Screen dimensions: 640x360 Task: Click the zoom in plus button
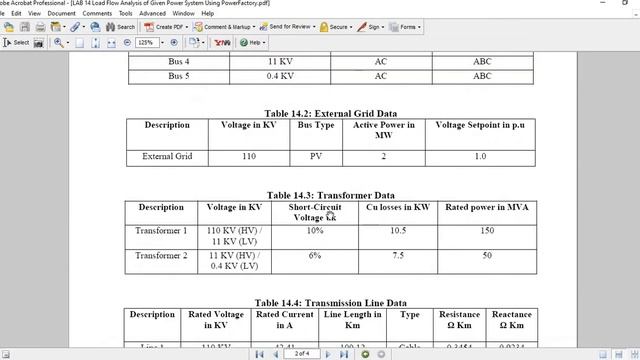tap(174, 42)
